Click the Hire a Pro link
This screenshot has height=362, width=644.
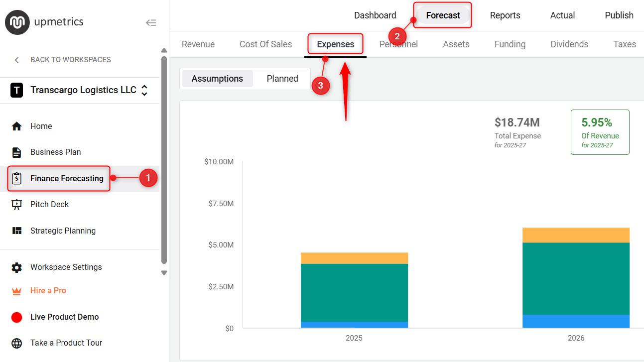[48, 290]
